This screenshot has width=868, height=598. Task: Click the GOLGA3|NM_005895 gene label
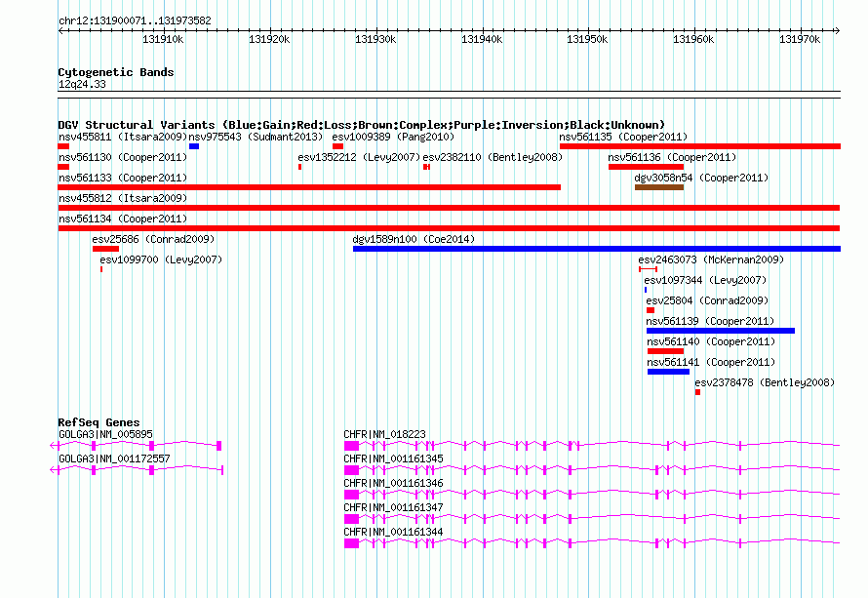coord(105,435)
